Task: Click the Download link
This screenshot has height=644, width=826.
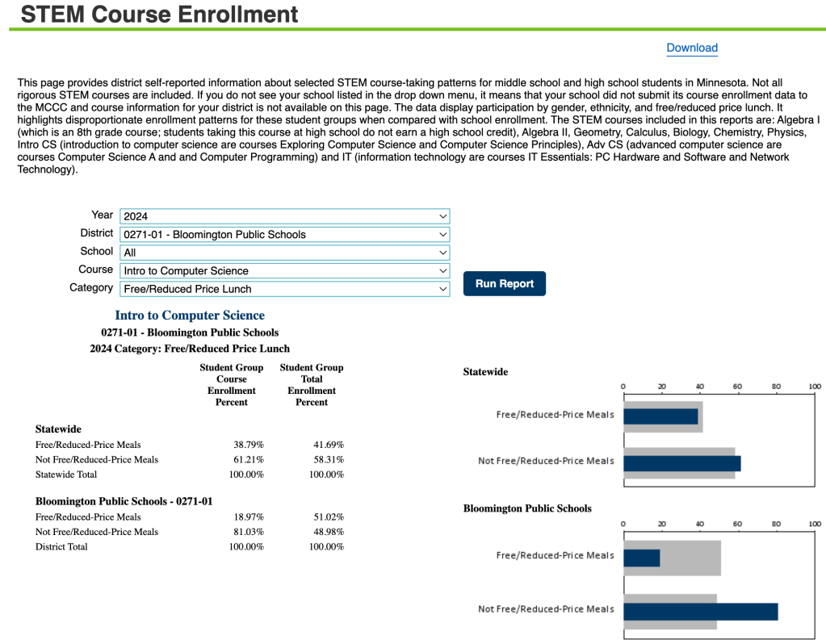Action: coord(691,48)
